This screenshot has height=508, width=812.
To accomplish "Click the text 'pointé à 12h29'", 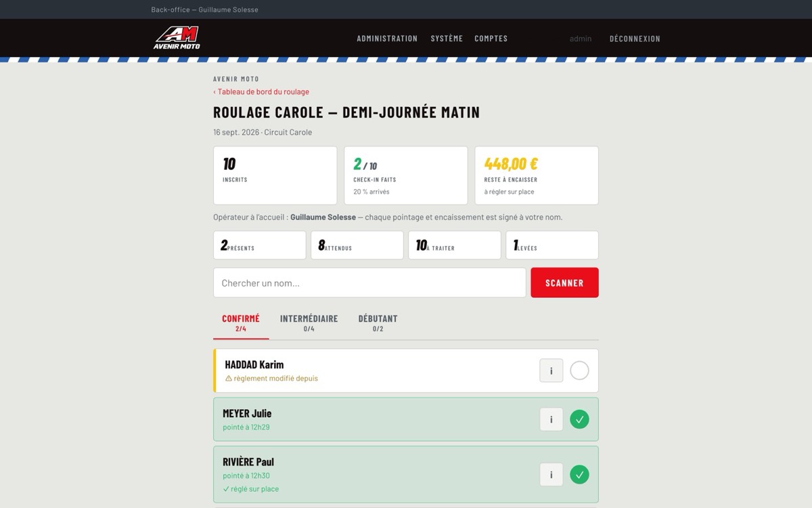I will coord(246,427).
